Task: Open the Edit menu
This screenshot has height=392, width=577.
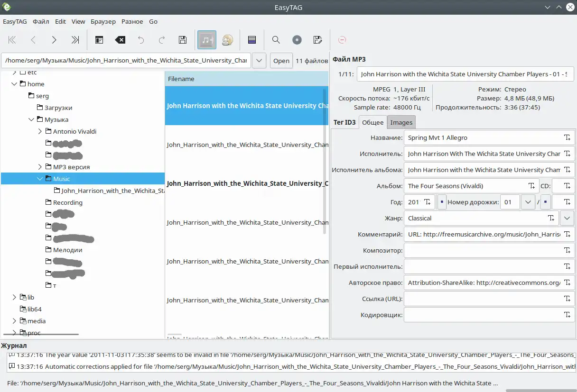Action: coord(60,21)
